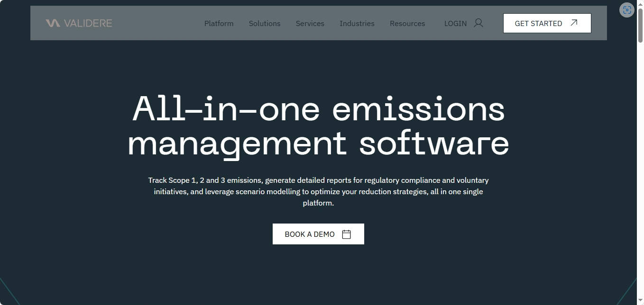Click the BOOK A DEMO button

click(x=318, y=233)
